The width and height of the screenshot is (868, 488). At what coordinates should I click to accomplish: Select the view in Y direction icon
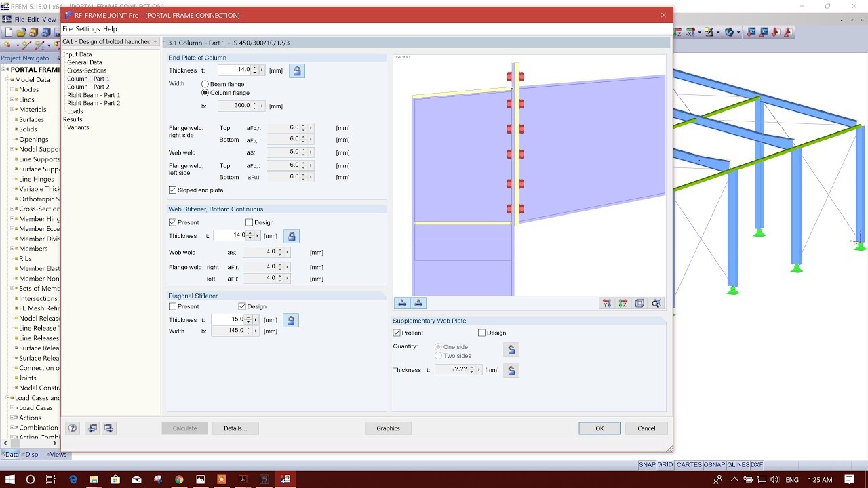click(607, 303)
